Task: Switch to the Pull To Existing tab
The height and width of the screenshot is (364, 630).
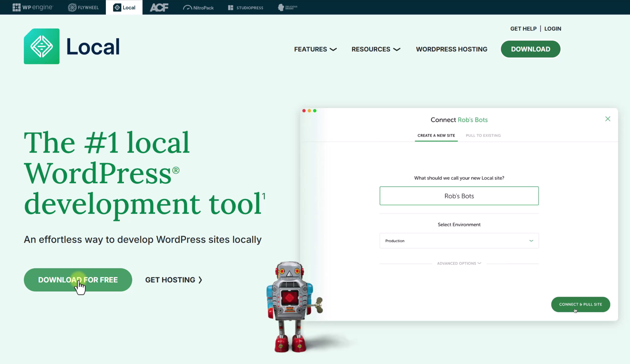Action: (x=483, y=135)
